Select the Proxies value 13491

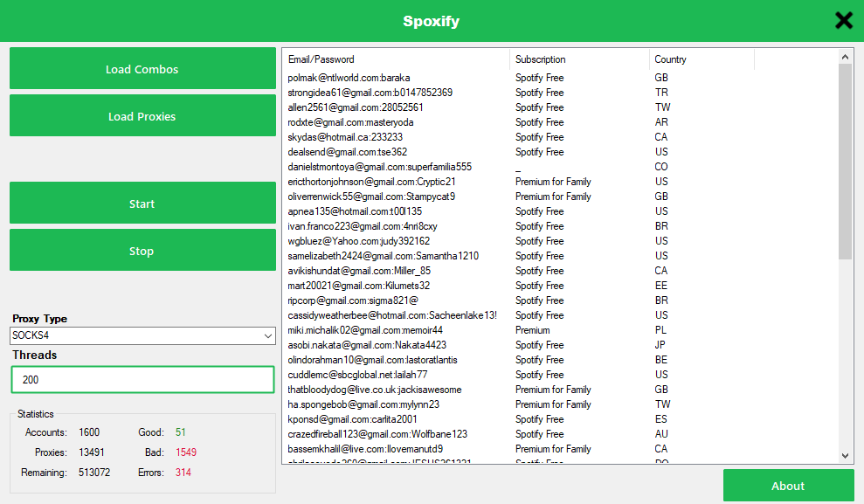[x=92, y=452]
